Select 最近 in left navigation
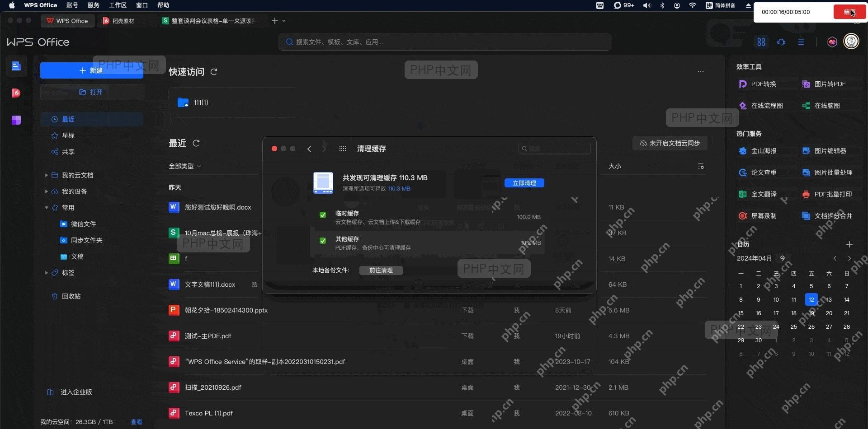 click(92, 119)
